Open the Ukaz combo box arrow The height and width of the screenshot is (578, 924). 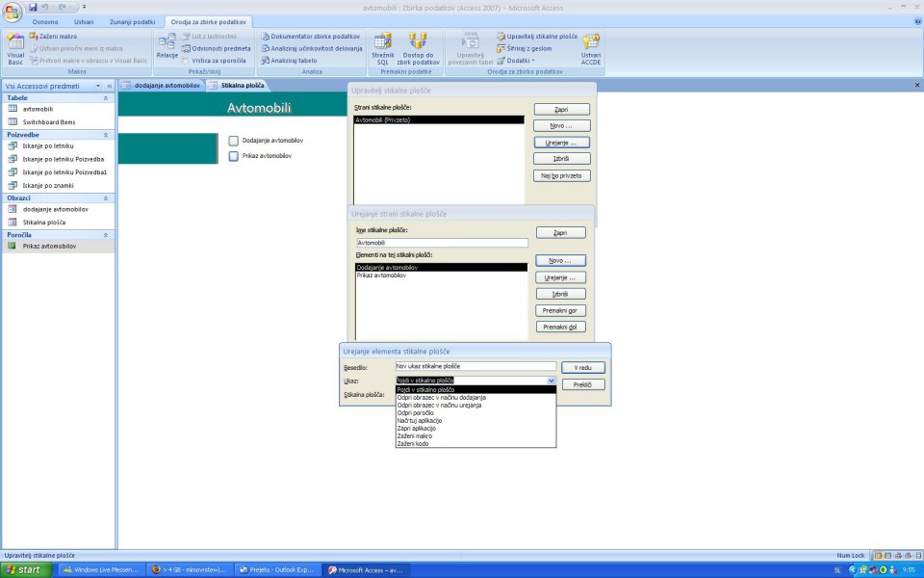coord(551,381)
